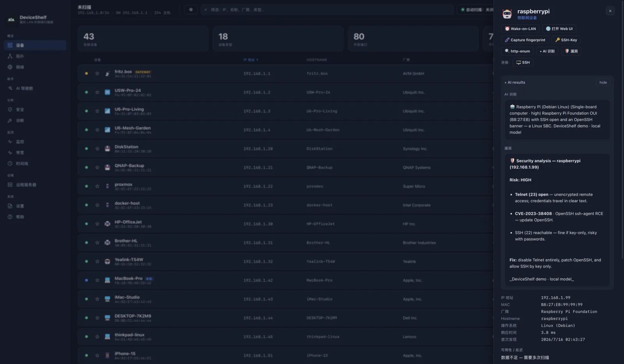Open 拓扑 topology in the sidebar
The image size is (624, 364).
coord(35,56)
